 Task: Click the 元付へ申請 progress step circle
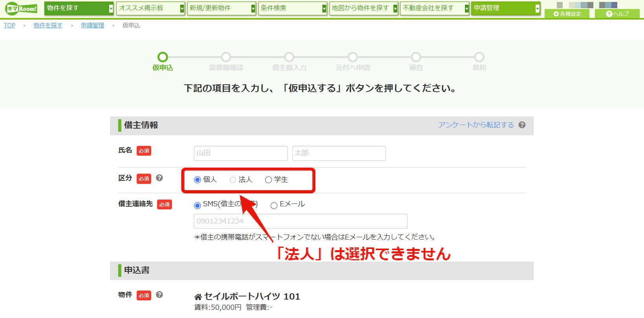click(353, 57)
